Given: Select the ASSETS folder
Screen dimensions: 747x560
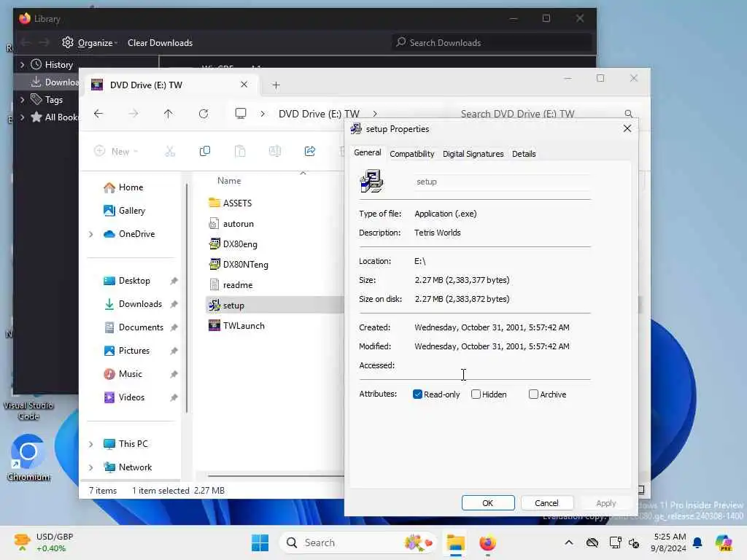Looking at the screenshot, I should (x=237, y=203).
